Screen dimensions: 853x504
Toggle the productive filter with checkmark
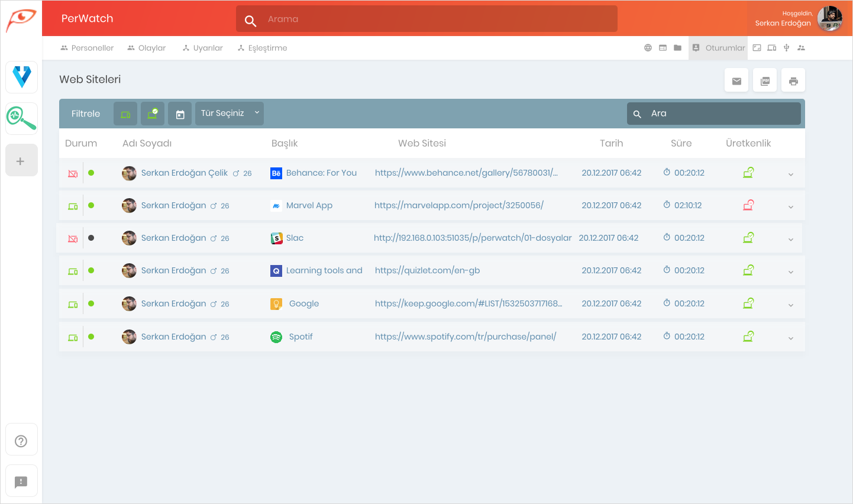point(153,114)
